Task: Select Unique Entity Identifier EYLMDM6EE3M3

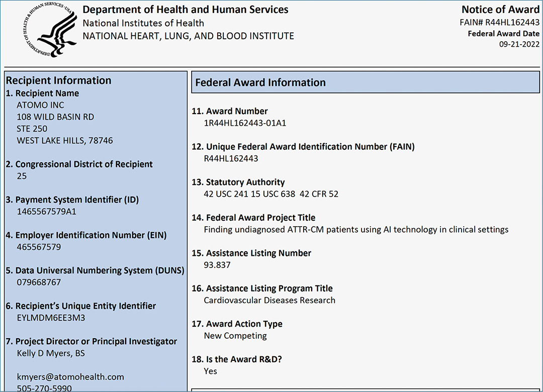Action: coord(51,318)
